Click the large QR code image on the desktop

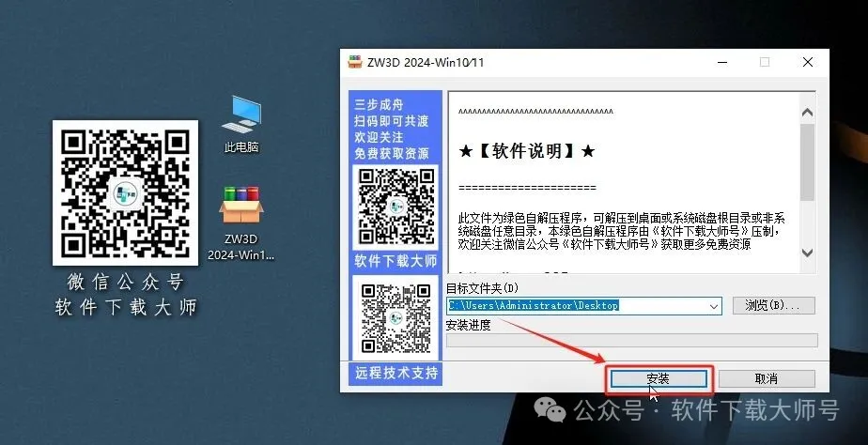pos(126,192)
